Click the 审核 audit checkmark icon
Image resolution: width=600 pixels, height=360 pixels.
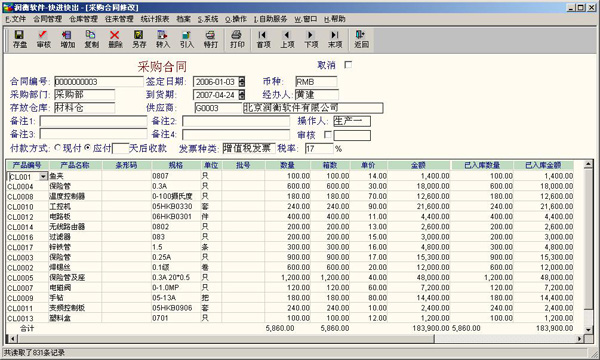click(x=43, y=39)
